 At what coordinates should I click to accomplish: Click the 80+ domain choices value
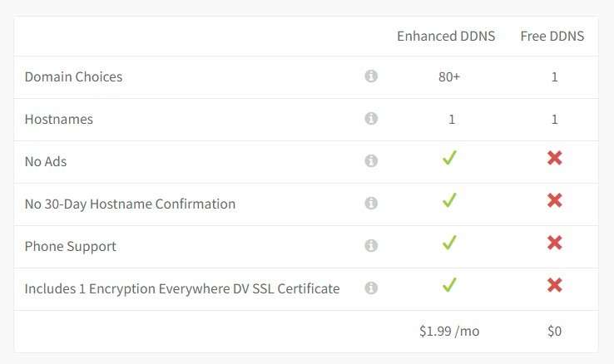pos(449,76)
